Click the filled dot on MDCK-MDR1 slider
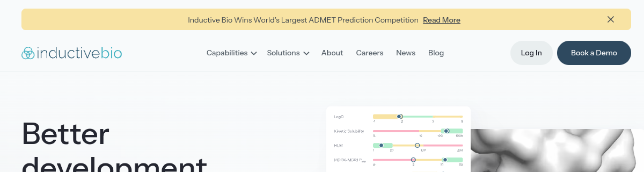Image resolution: width=644 pixels, height=172 pixels. [445, 160]
